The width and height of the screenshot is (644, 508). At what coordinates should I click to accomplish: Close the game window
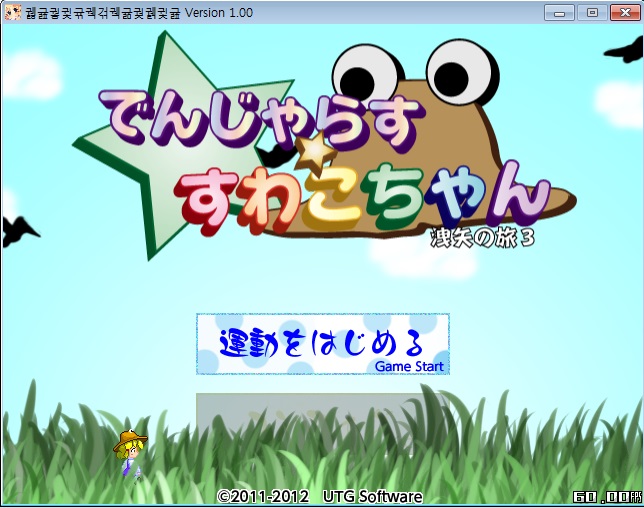tap(625, 13)
